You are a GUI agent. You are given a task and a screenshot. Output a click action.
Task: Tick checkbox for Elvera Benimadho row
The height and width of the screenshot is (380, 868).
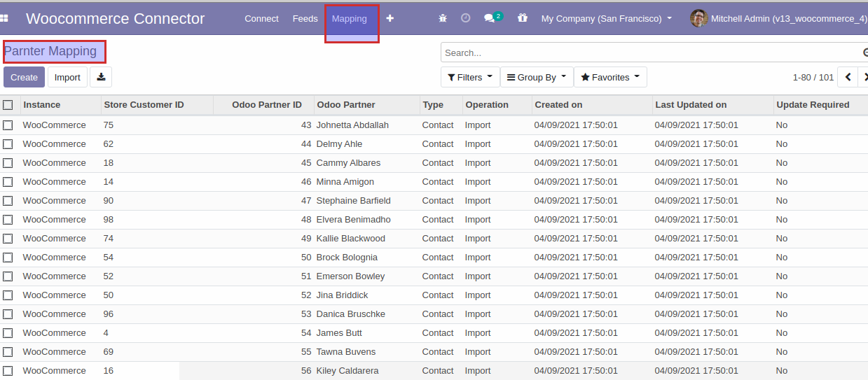(x=8, y=220)
